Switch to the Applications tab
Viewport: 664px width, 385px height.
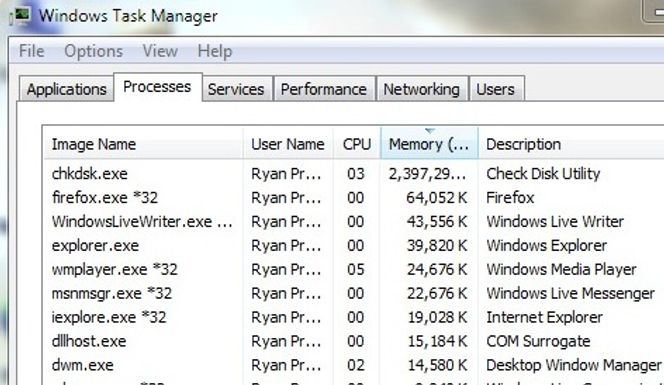coord(66,89)
